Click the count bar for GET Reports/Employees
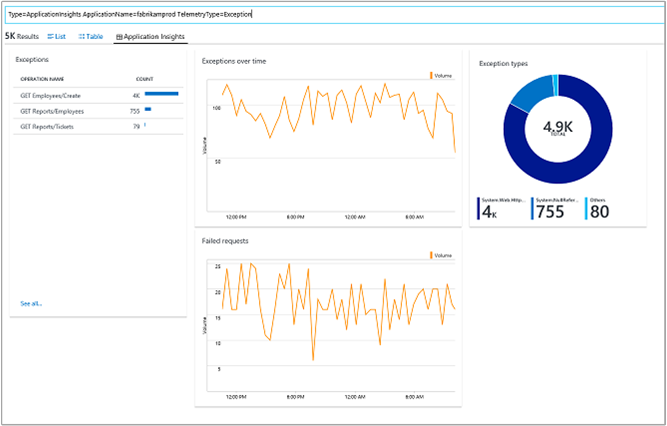 [x=148, y=110]
